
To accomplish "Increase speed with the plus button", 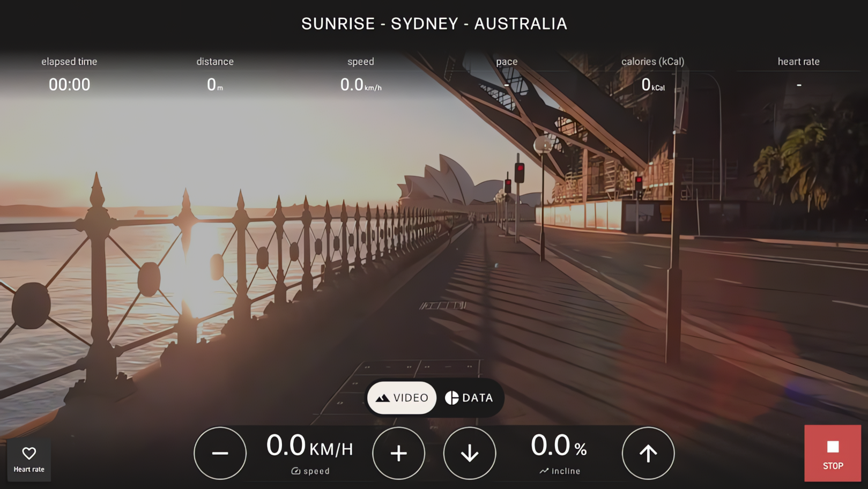I will pos(398,453).
